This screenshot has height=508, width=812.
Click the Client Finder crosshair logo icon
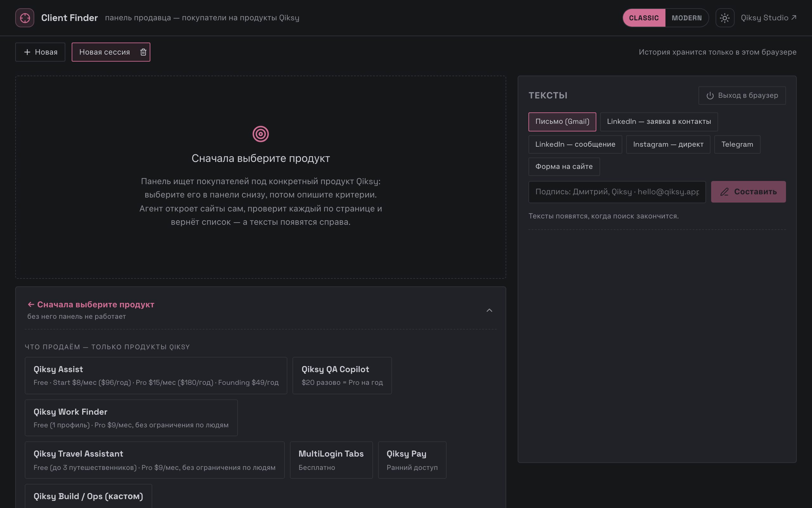[x=24, y=18]
